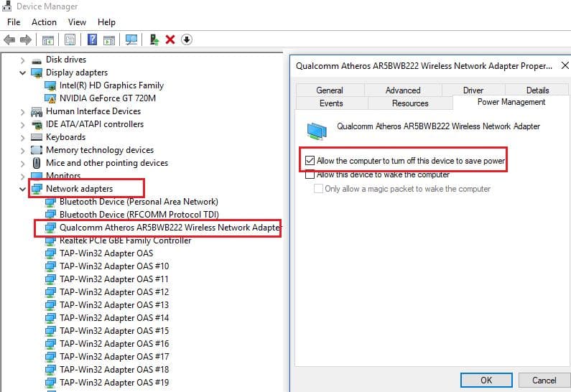571x392 pixels.
Task: Select TAP-Win32 Adapter OAS #15
Action: click(x=114, y=331)
